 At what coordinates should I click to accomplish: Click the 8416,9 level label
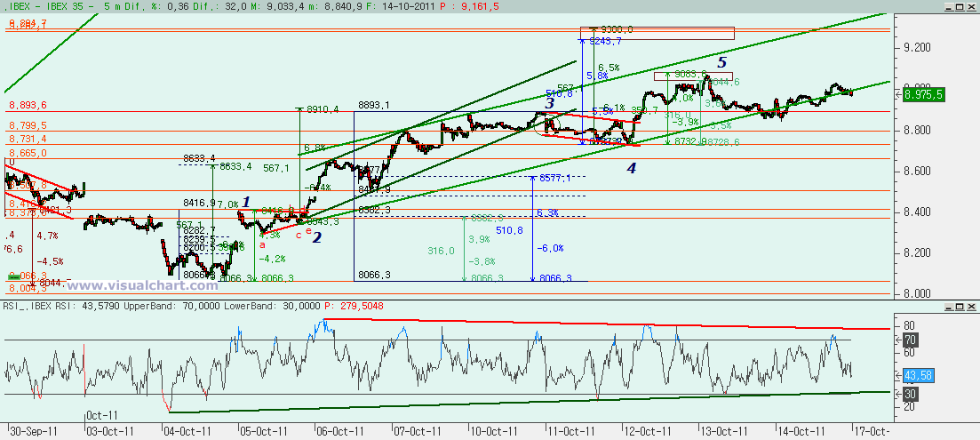pyautogui.click(x=199, y=204)
